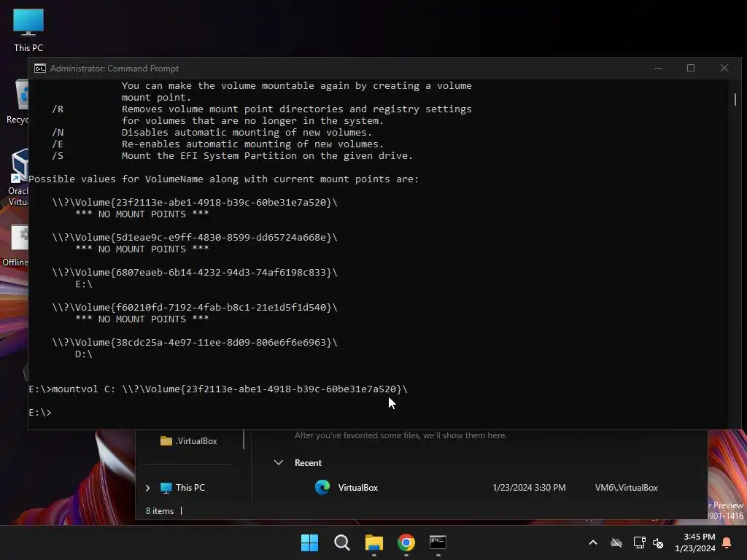
Task: Maximize the Command Prompt window
Action: click(691, 68)
